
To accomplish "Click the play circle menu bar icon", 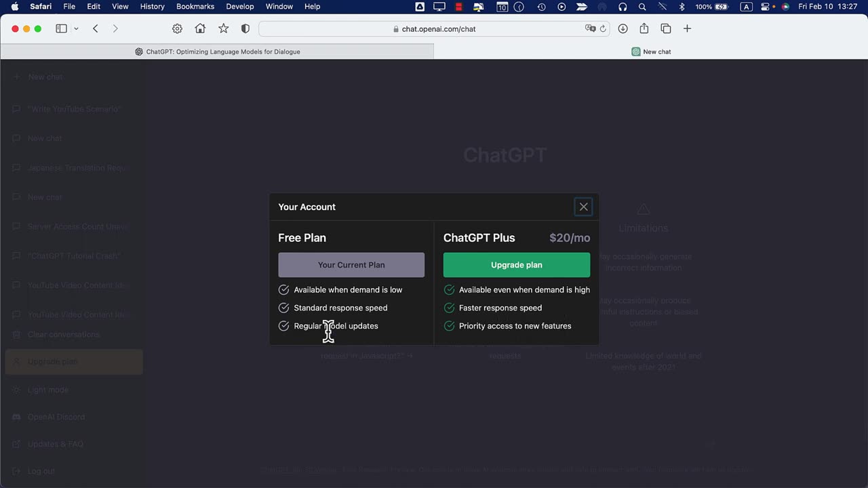I will pos(561,7).
